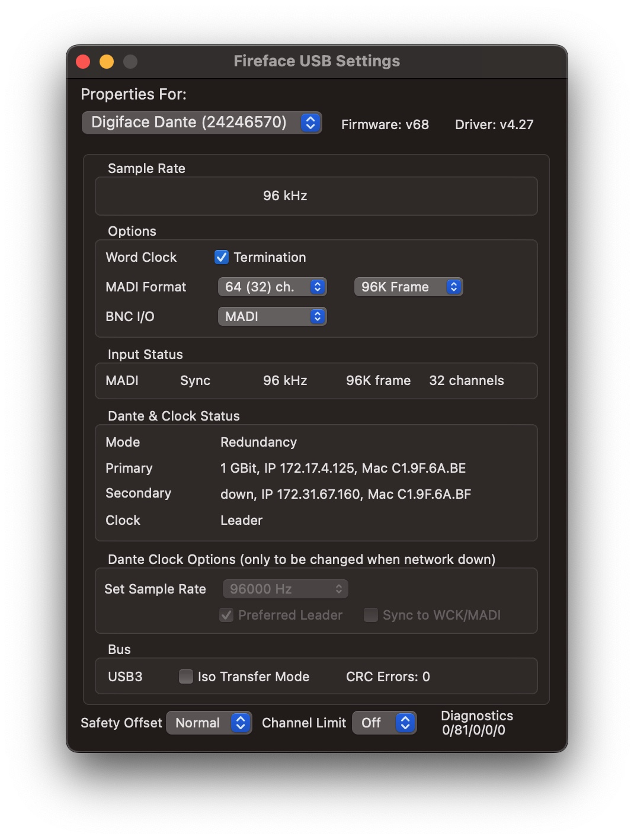Click the Input Status Sync value
The image size is (634, 840).
(x=195, y=381)
